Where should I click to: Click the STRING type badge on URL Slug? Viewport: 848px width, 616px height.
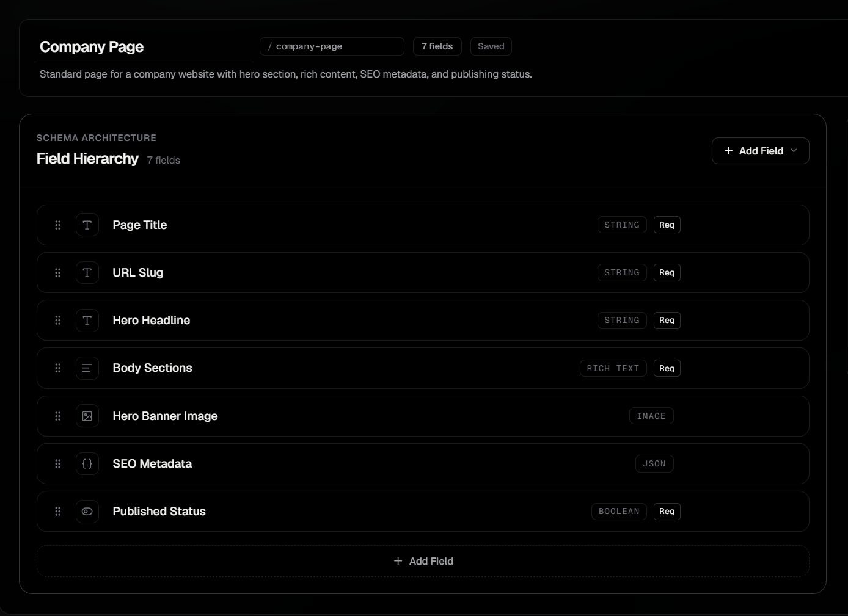tap(622, 273)
